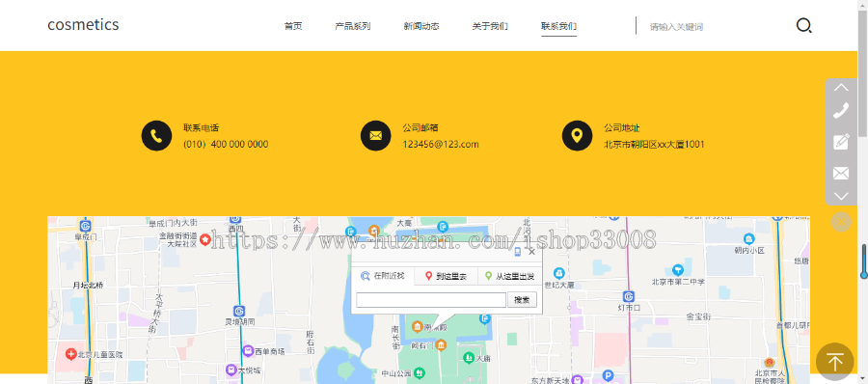The width and height of the screenshot is (868, 384).
Task: Click the location pin icon beside 公司地址
Action: pos(578,135)
